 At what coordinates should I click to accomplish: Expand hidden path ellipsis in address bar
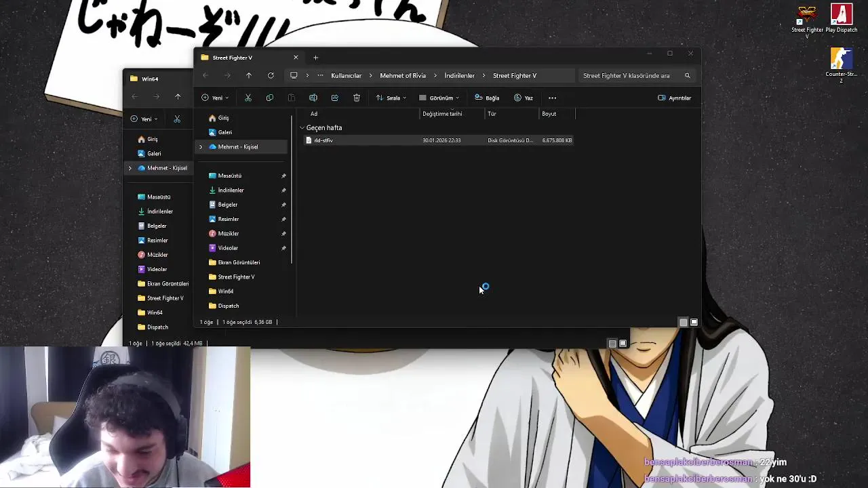point(320,75)
